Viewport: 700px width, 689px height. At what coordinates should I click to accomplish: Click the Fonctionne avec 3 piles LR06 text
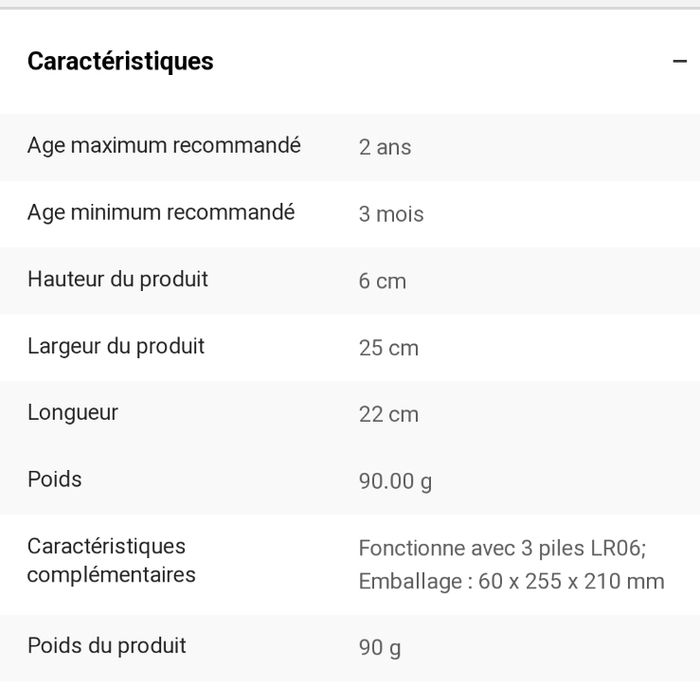coord(503,548)
